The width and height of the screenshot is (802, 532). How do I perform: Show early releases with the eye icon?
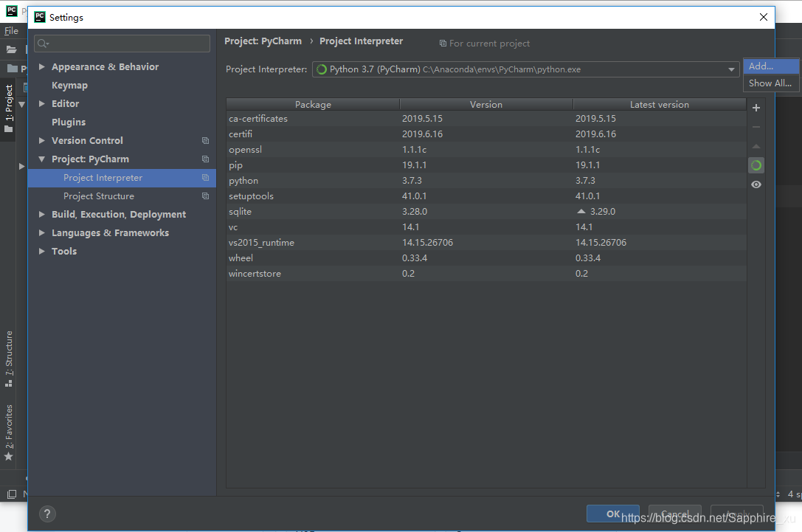[x=756, y=184]
